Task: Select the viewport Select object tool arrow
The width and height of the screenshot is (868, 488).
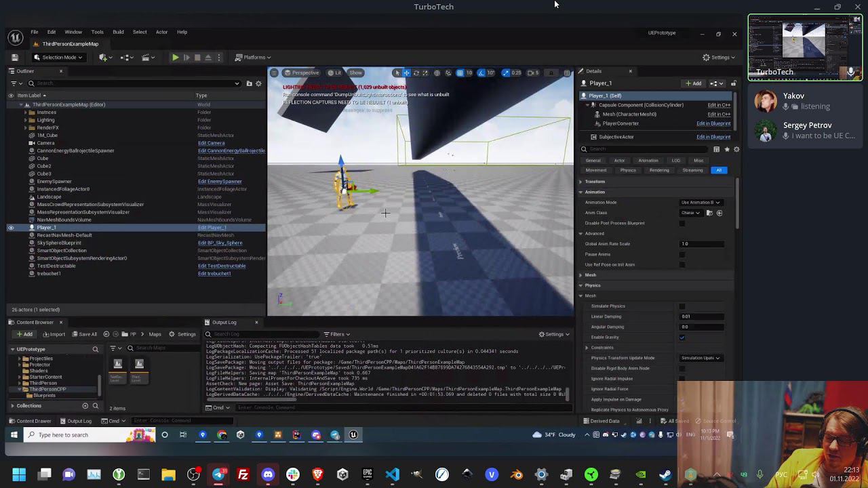Action: (x=397, y=73)
